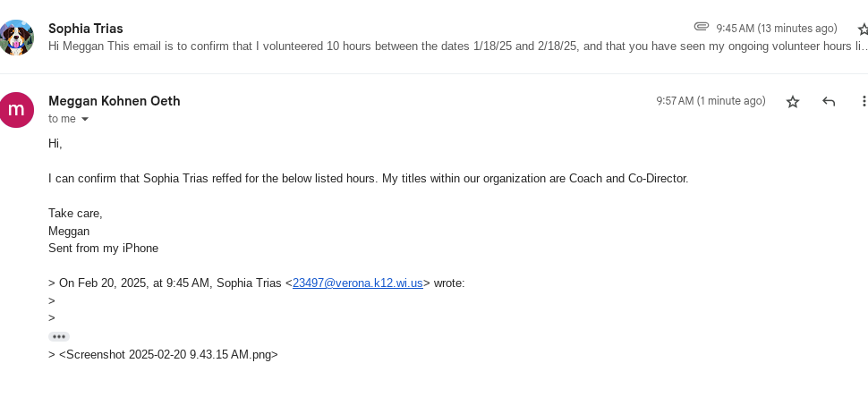Screen dimensions: 868x397
Task: Open the 23497@verona.k12.wi.us email link
Action: coord(357,283)
